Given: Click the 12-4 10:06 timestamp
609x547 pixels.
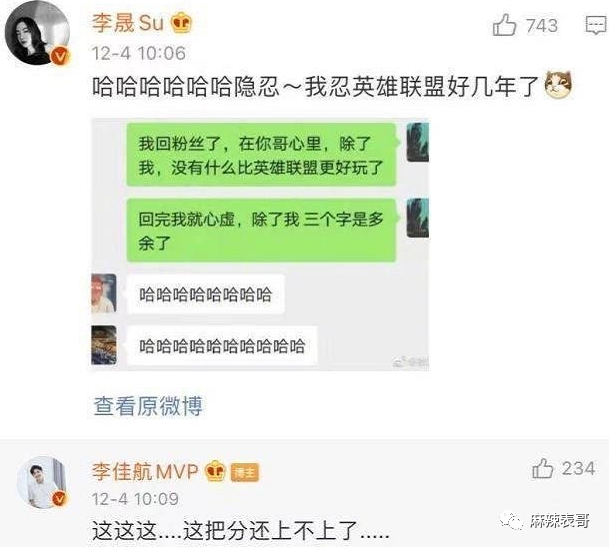Looking at the screenshot, I should (x=139, y=53).
